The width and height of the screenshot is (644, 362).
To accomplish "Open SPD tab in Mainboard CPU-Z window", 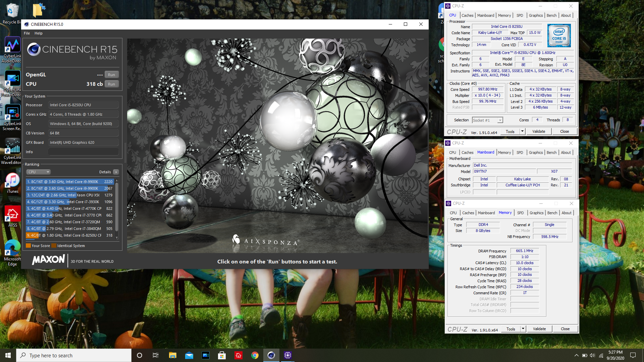I will pyautogui.click(x=520, y=153).
